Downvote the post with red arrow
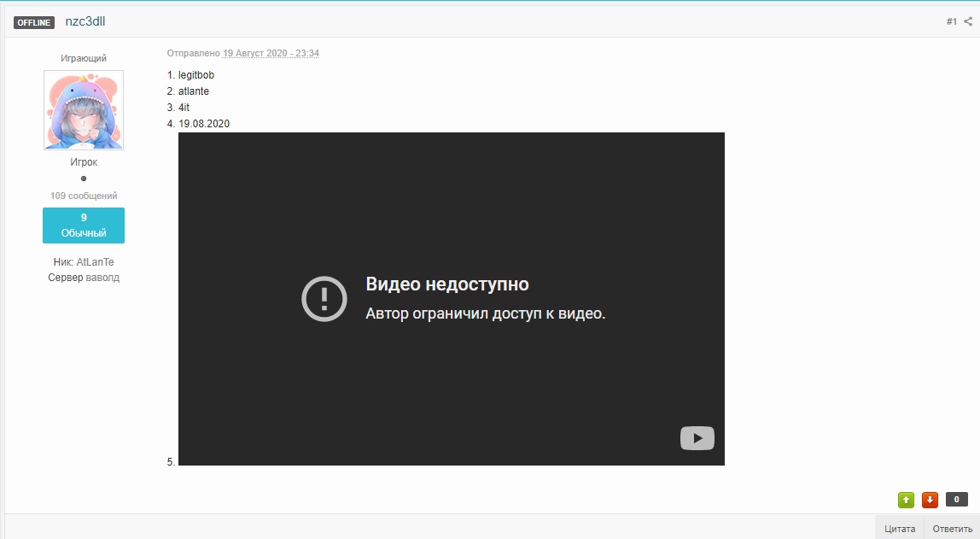 pos(930,500)
